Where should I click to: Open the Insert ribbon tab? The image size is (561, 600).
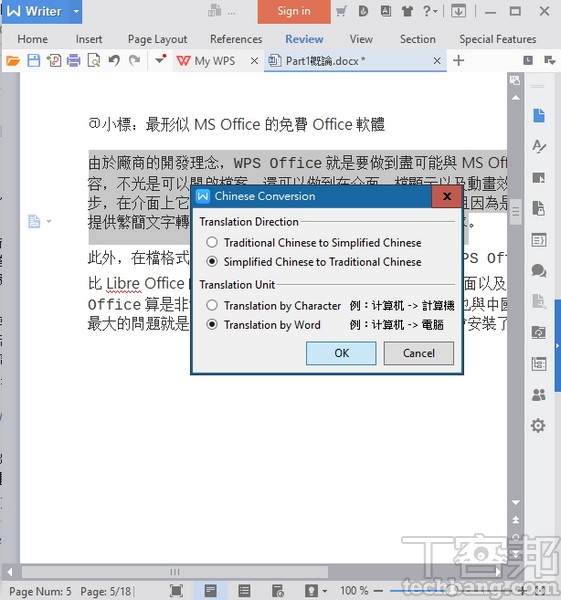(89, 39)
